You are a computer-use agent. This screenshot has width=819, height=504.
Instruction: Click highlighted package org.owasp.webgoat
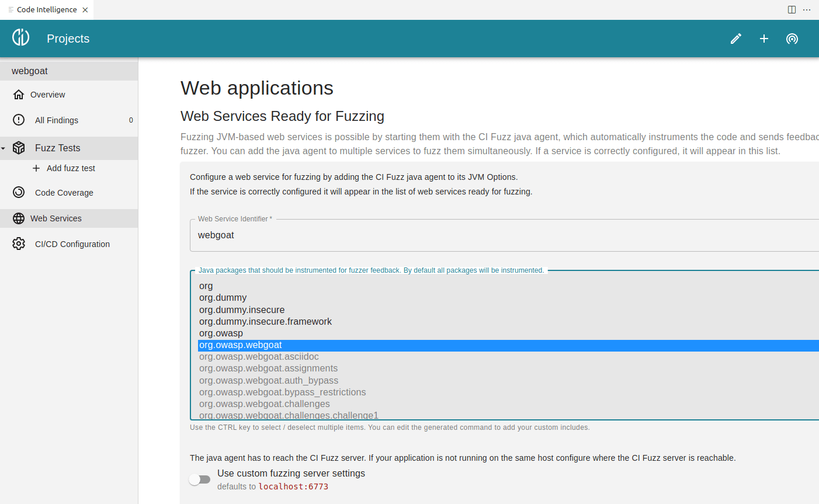508,345
